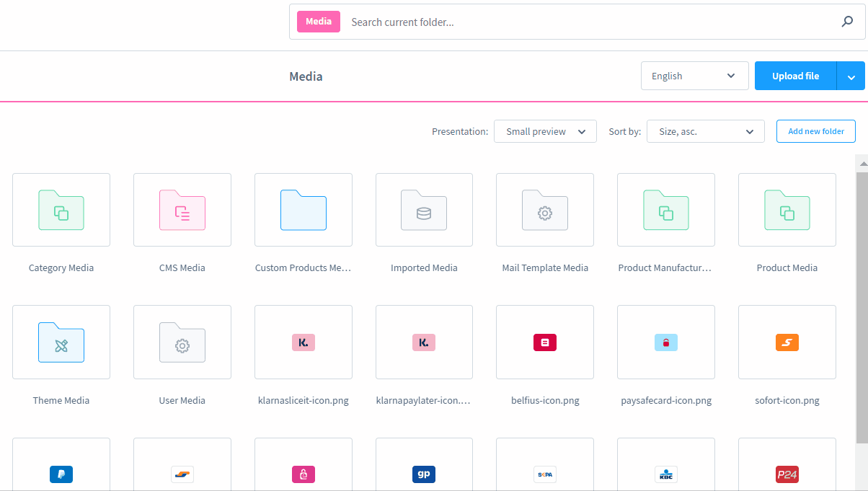The width and height of the screenshot is (868, 491).
Task: Click the paysafecard-icon.png file name
Action: (666, 400)
